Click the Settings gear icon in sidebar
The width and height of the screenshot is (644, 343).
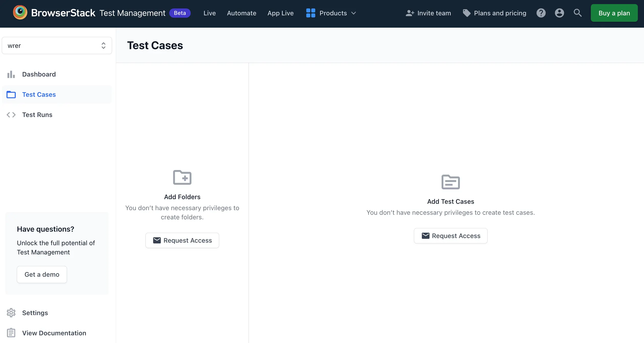click(11, 313)
